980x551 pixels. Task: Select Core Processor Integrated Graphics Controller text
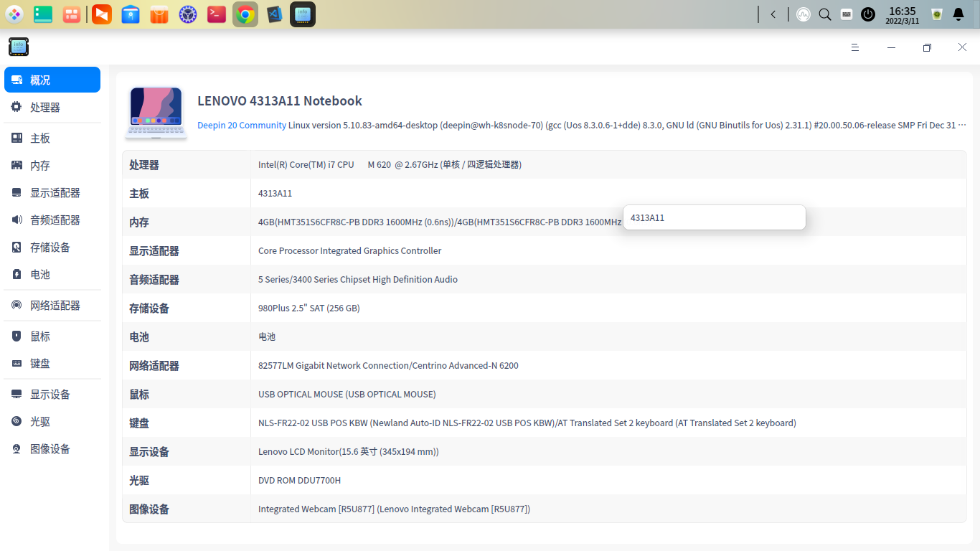point(350,250)
